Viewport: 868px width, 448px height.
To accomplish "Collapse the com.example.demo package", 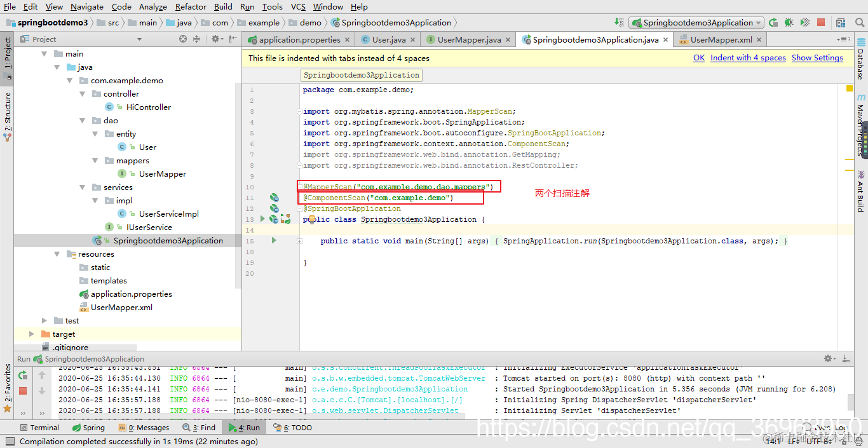I will click(71, 81).
